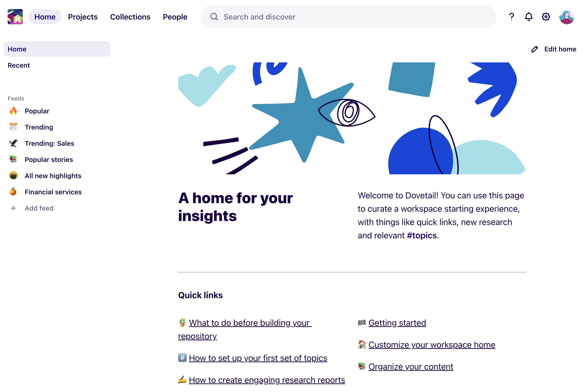Screen dimensions: 585x392
Task: Switch to the Projects tab
Action: (x=83, y=17)
